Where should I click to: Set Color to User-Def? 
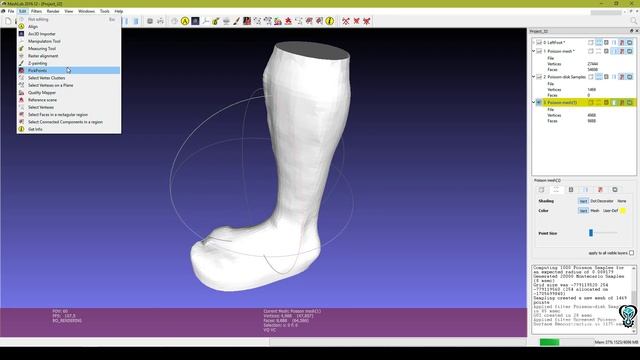click(x=610, y=211)
